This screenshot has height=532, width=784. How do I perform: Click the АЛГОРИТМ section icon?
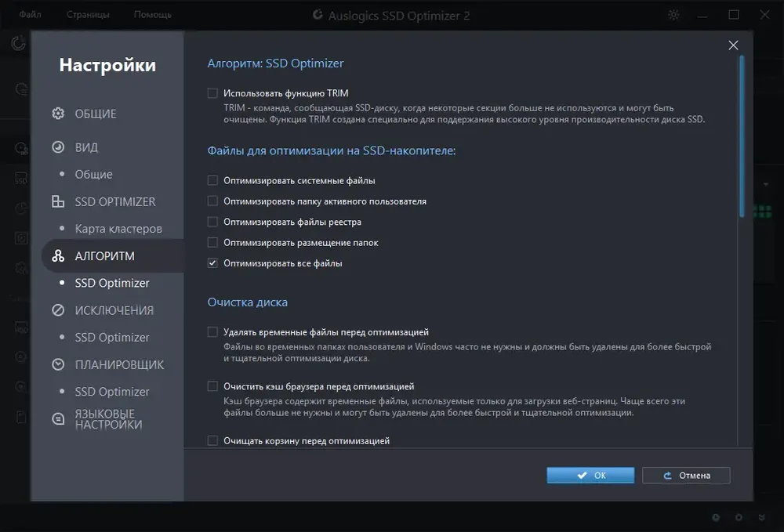point(58,255)
